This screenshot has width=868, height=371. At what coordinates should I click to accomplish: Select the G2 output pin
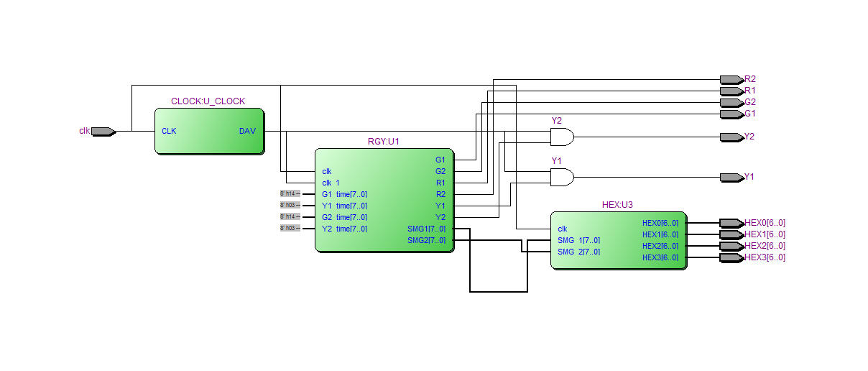click(x=731, y=103)
